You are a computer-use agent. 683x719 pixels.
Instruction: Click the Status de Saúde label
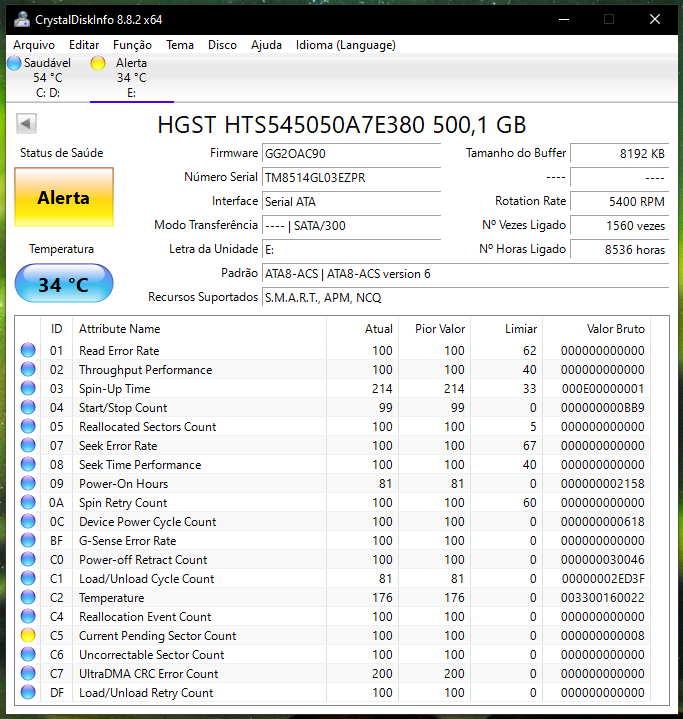[x=61, y=153]
